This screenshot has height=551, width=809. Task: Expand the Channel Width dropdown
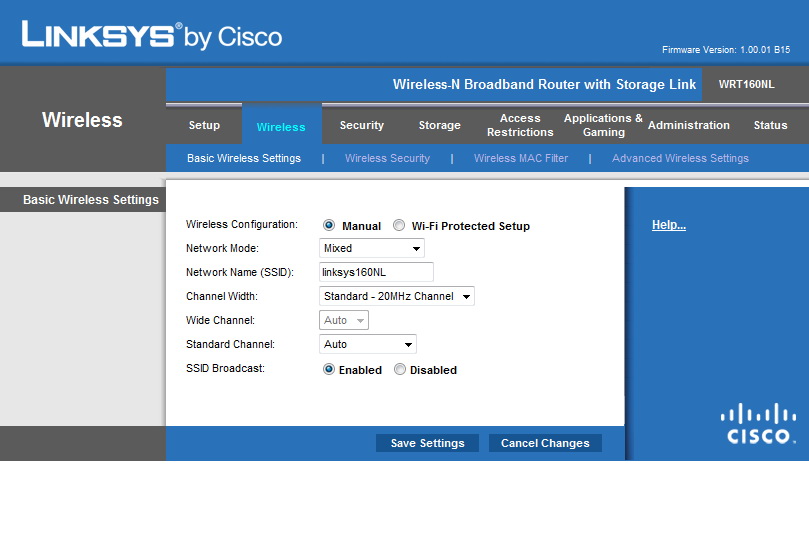coord(397,296)
